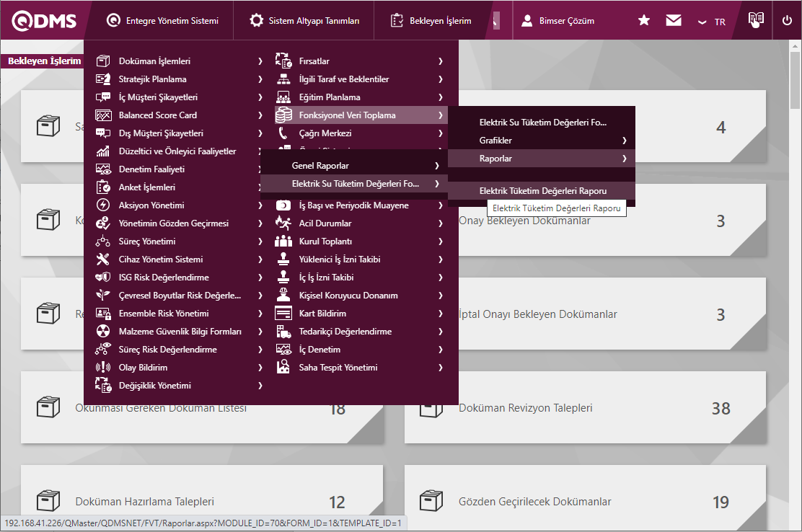Select Elektrik Tüketim Değerleri Raporu menu item
This screenshot has width=802, height=532.
point(542,191)
